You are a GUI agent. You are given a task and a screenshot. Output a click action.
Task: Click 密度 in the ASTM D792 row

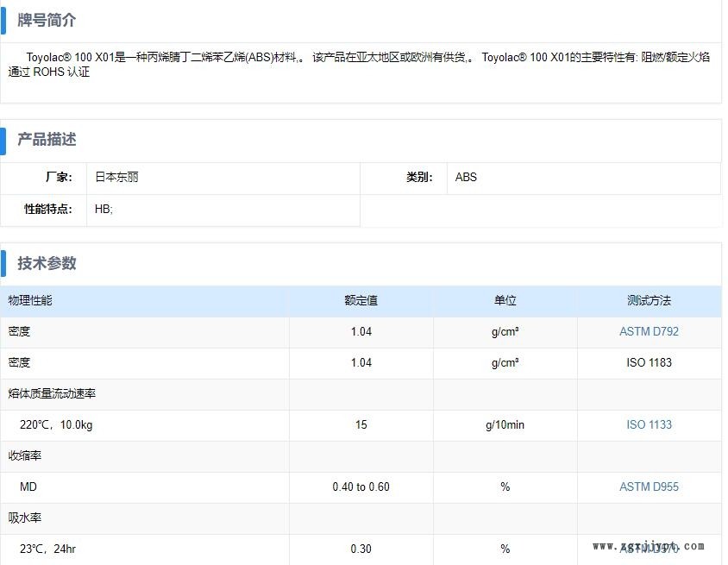coord(19,331)
